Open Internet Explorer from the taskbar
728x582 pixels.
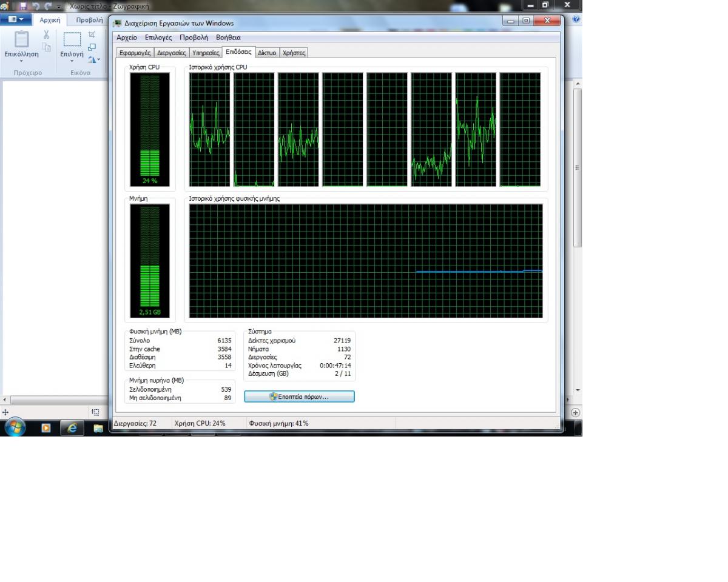[73, 428]
